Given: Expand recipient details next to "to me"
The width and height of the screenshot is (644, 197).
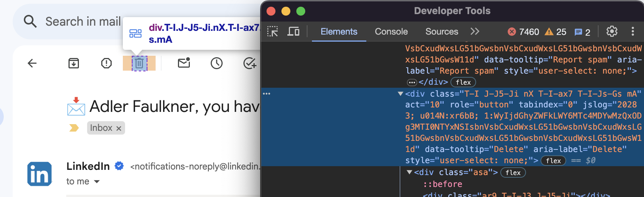Looking at the screenshot, I should click(x=97, y=182).
